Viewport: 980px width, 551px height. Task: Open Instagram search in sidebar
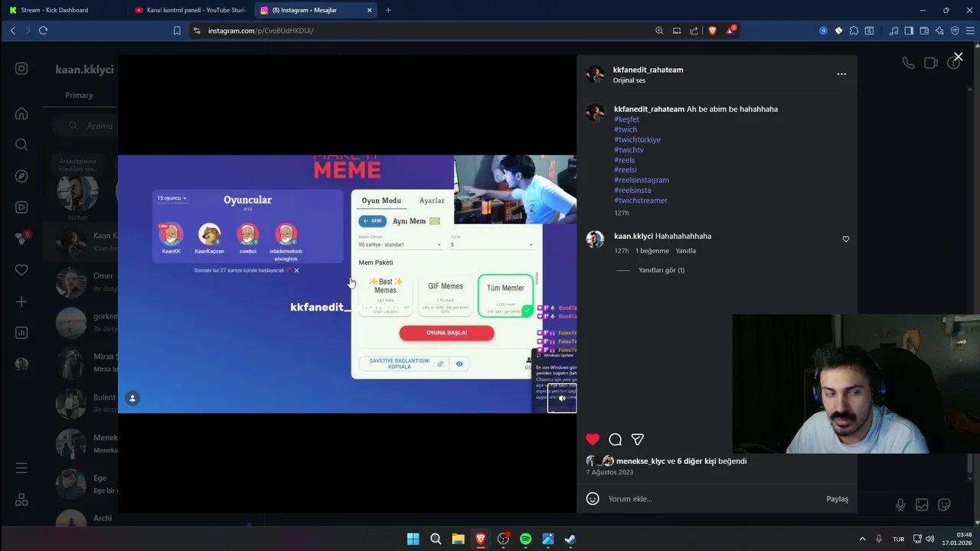(21, 145)
